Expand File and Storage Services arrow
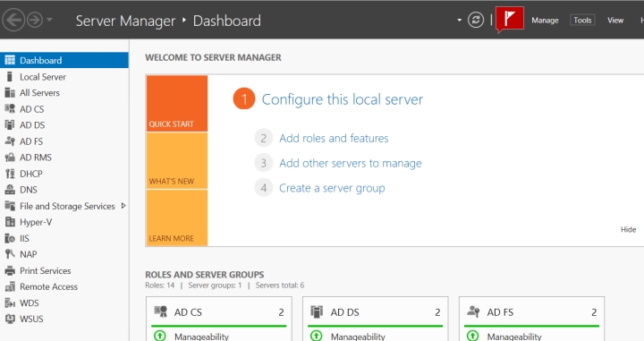The width and height of the screenshot is (644, 341). click(123, 206)
